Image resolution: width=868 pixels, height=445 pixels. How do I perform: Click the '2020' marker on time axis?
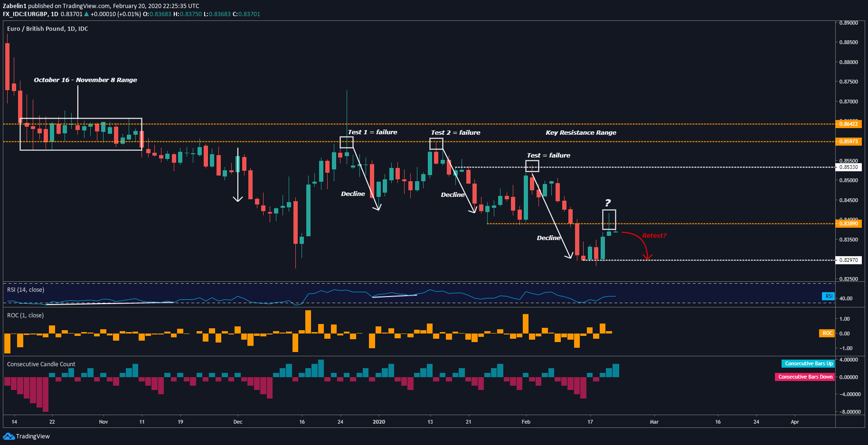379,422
